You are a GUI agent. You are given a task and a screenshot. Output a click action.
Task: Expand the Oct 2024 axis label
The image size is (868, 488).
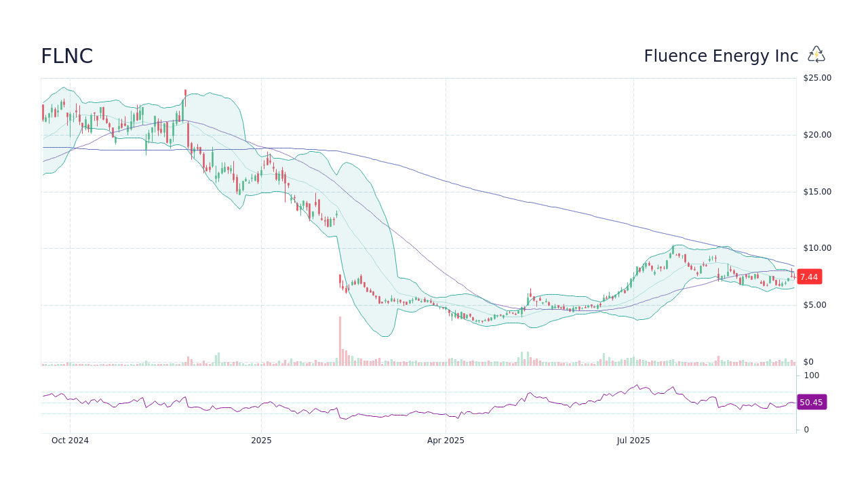(70, 441)
